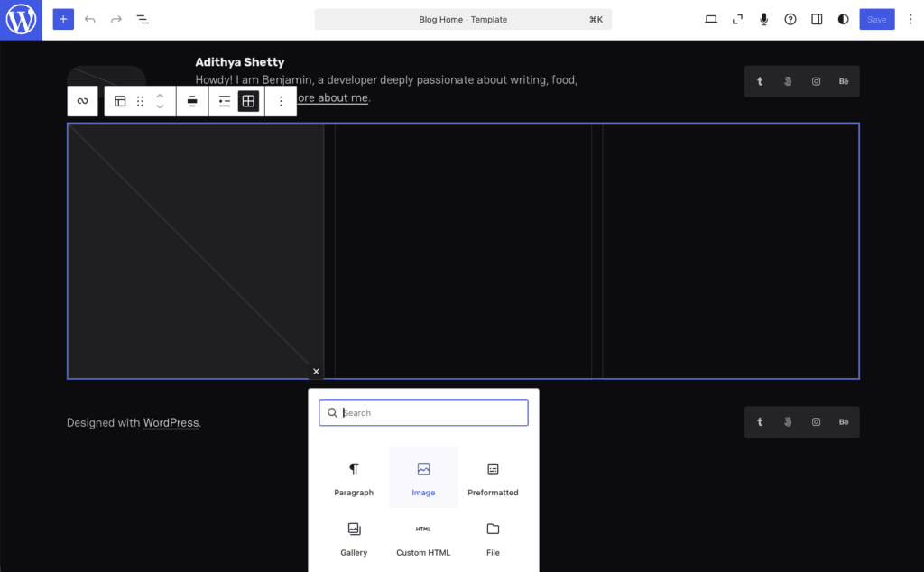
Task: Open the Styles half-circle panel
Action: click(844, 20)
